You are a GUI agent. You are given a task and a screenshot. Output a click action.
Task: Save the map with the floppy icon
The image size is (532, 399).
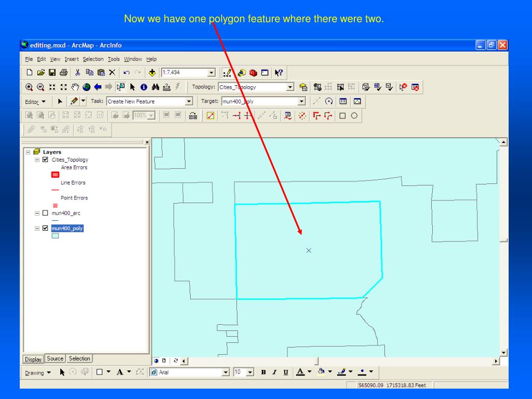(x=52, y=72)
